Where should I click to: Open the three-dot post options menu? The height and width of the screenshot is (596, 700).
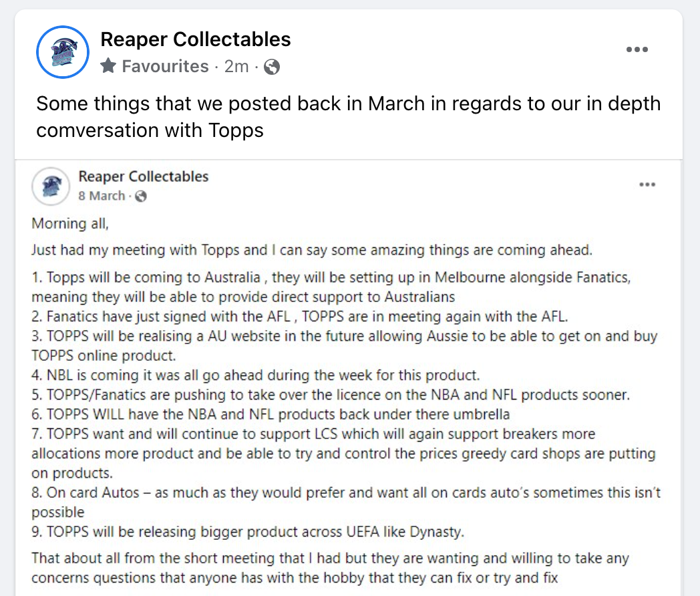click(x=637, y=49)
